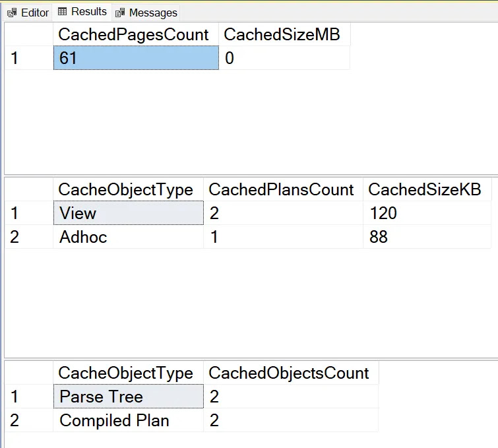
Task: Open the Results tab
Action: coord(82,12)
